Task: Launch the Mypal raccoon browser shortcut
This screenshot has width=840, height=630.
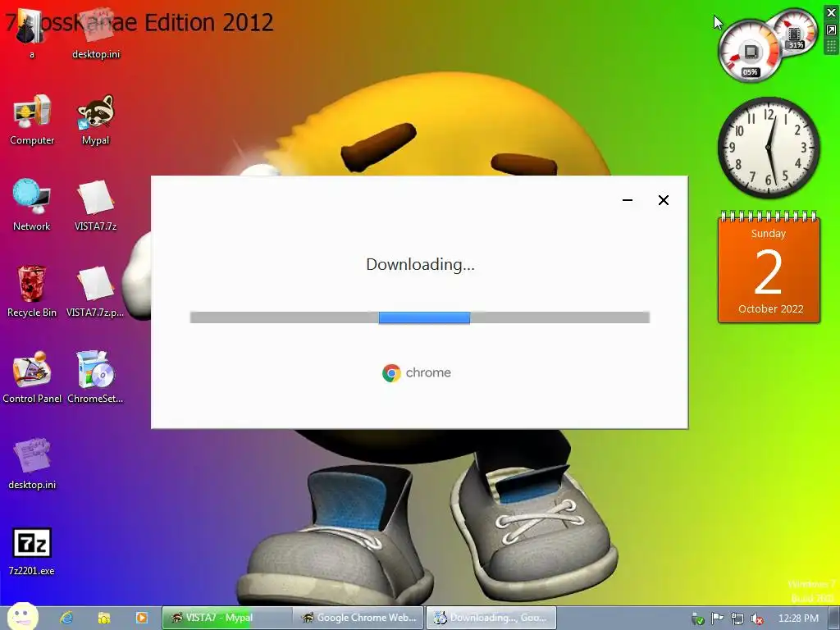Action: pyautogui.click(x=95, y=120)
